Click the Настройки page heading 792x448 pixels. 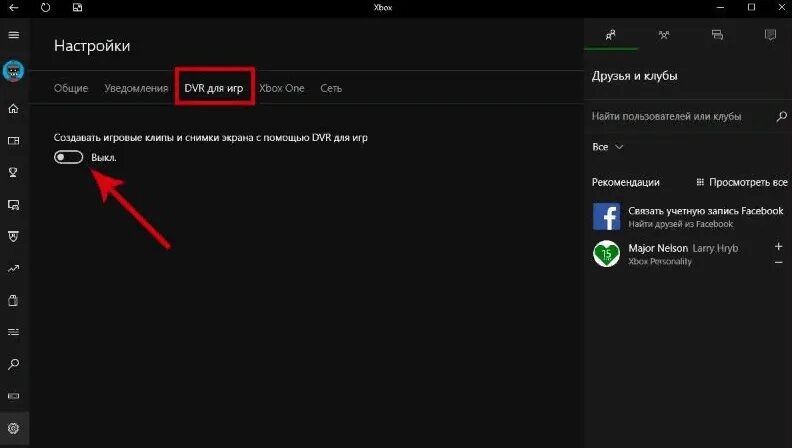pyautogui.click(x=92, y=46)
